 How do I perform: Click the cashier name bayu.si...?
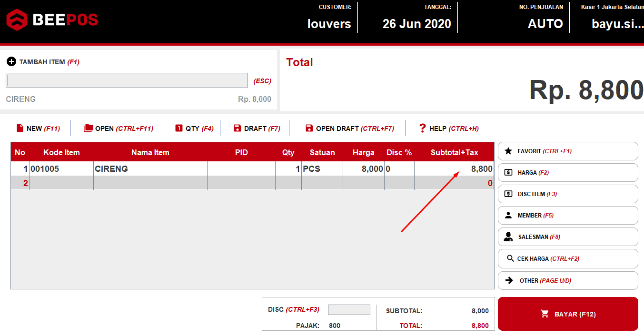(617, 24)
